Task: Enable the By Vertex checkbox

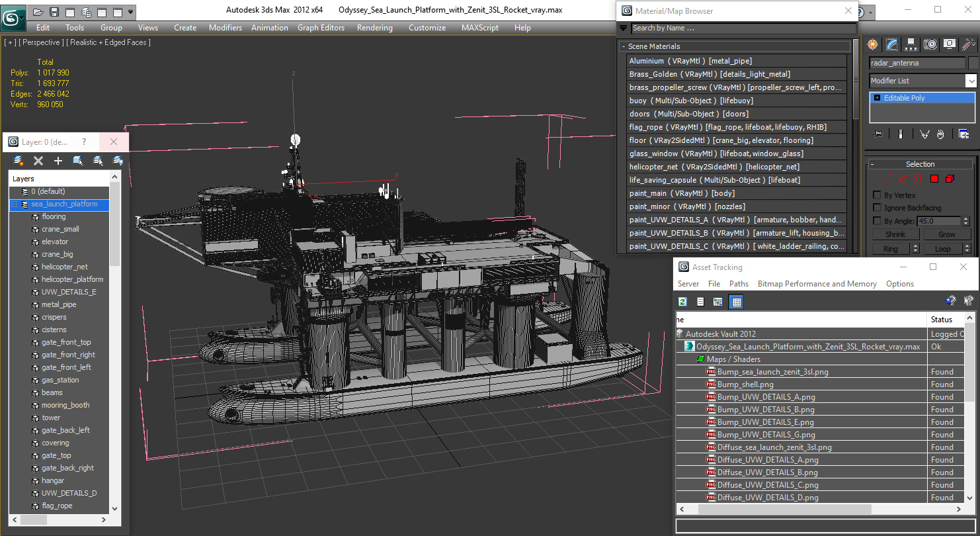Action: [x=878, y=195]
